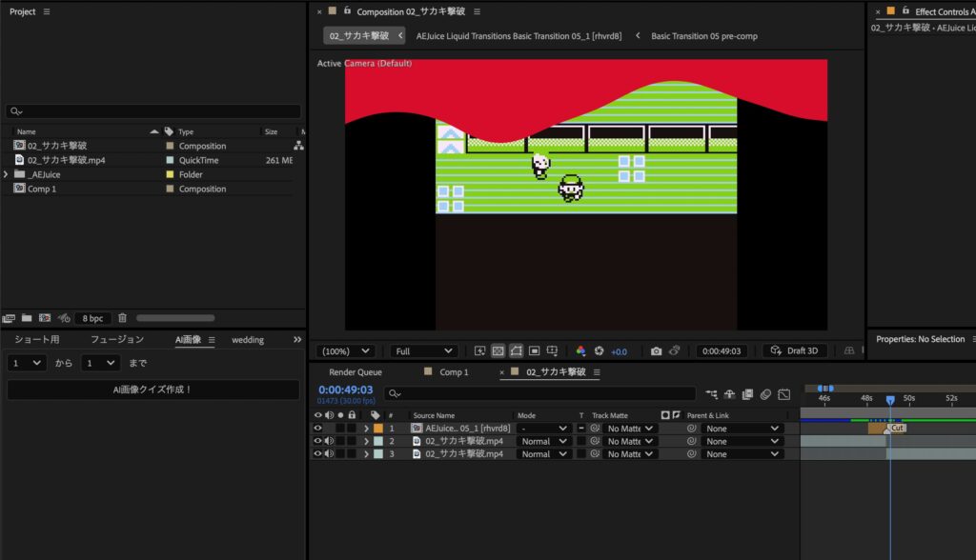976x560 pixels.
Task: Click the AI画像クイズ作成！ button
Action: click(152, 390)
